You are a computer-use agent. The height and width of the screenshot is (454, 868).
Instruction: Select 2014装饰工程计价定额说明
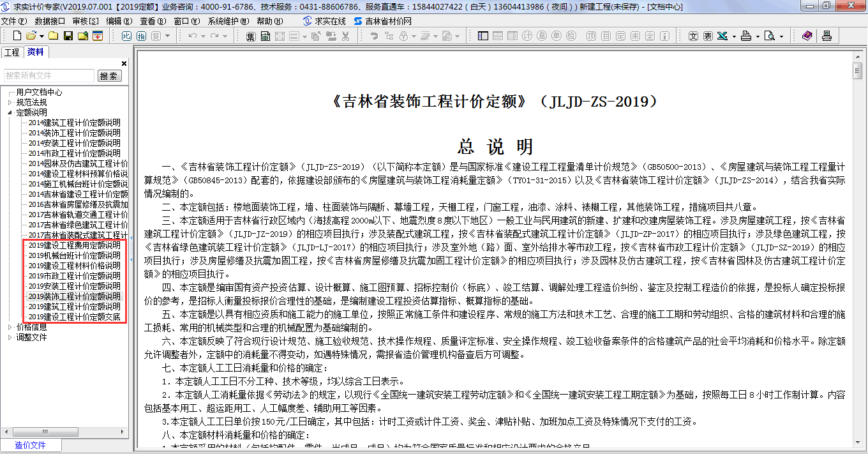click(74, 133)
